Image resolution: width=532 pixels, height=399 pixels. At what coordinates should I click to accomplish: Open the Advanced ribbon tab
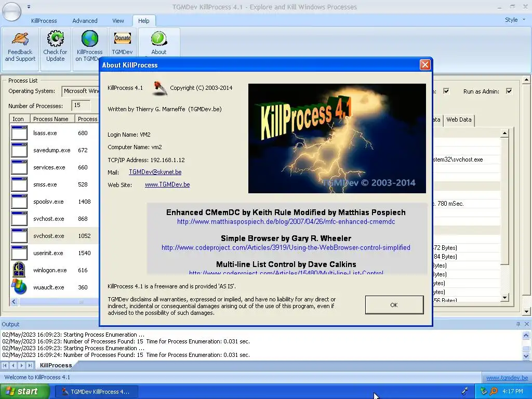click(x=85, y=21)
